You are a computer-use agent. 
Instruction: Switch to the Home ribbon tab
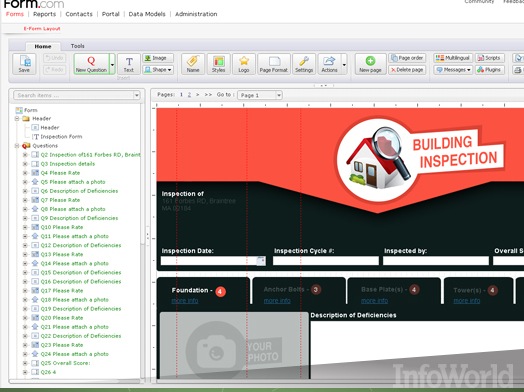point(43,46)
